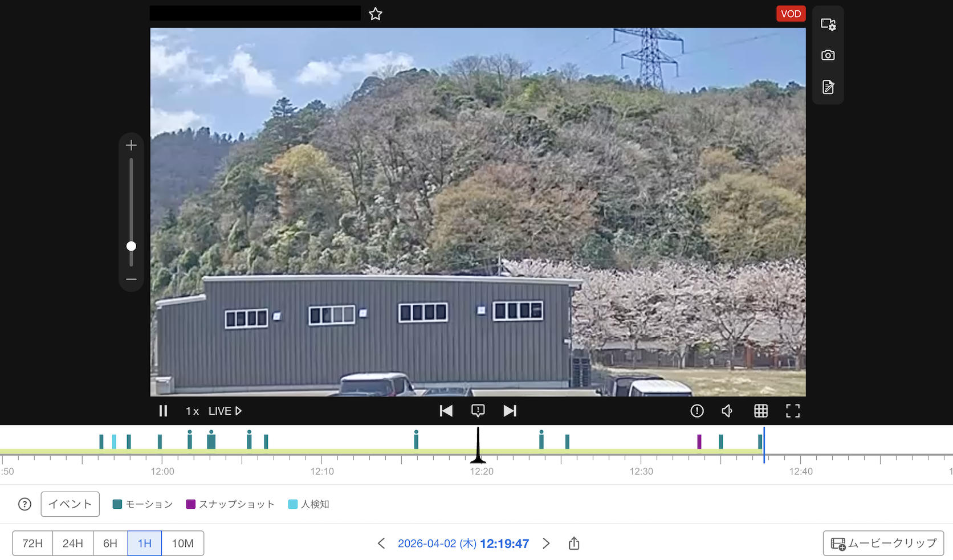
Task: Select the 24H timeline range
Action: pos(73,543)
